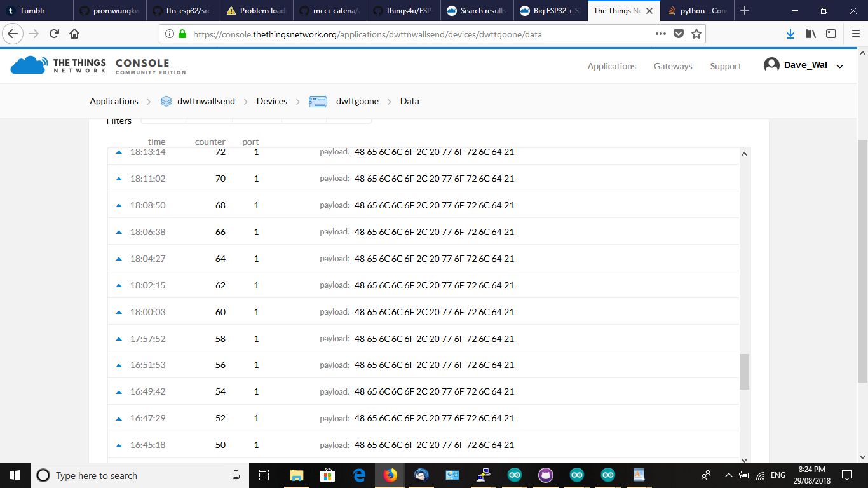The width and height of the screenshot is (868, 488).
Task: Expand the 18:08:50 message row
Action: (118, 206)
